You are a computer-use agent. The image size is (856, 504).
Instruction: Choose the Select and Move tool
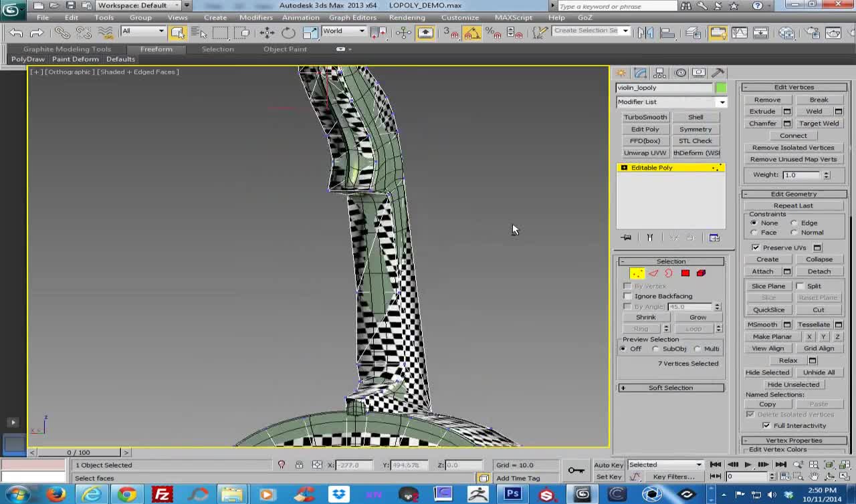[x=267, y=32]
